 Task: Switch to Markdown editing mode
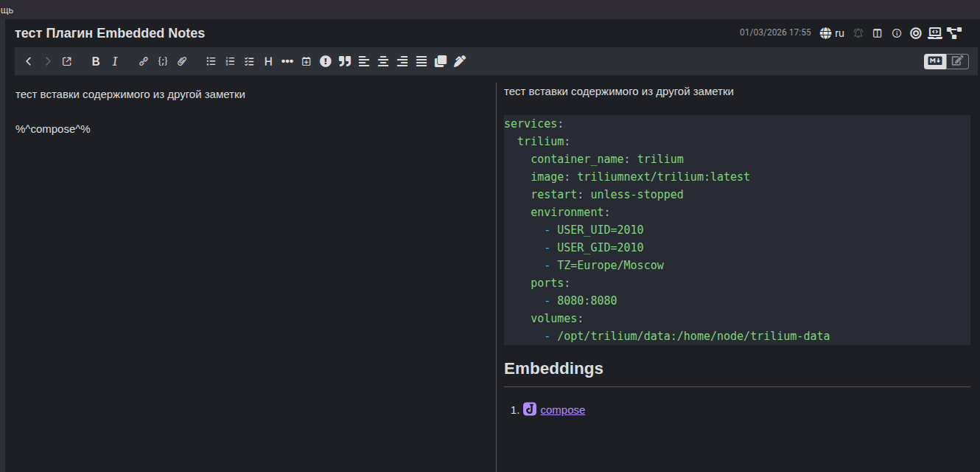[935, 61]
